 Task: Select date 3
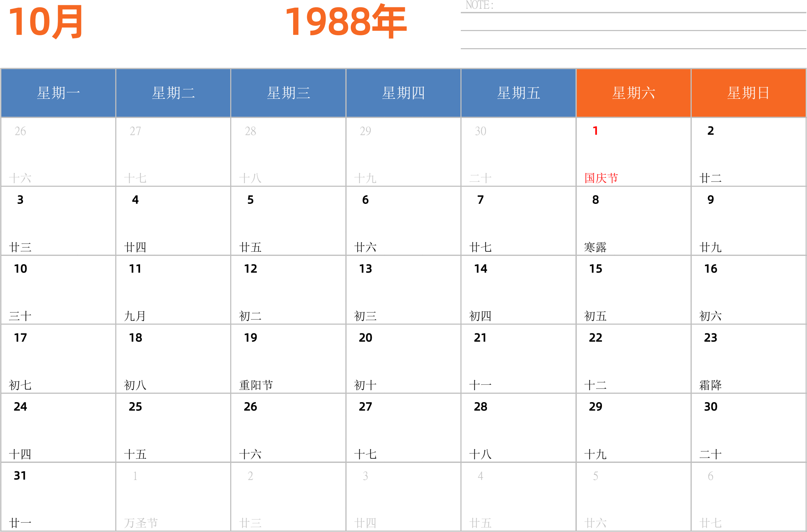click(x=20, y=200)
